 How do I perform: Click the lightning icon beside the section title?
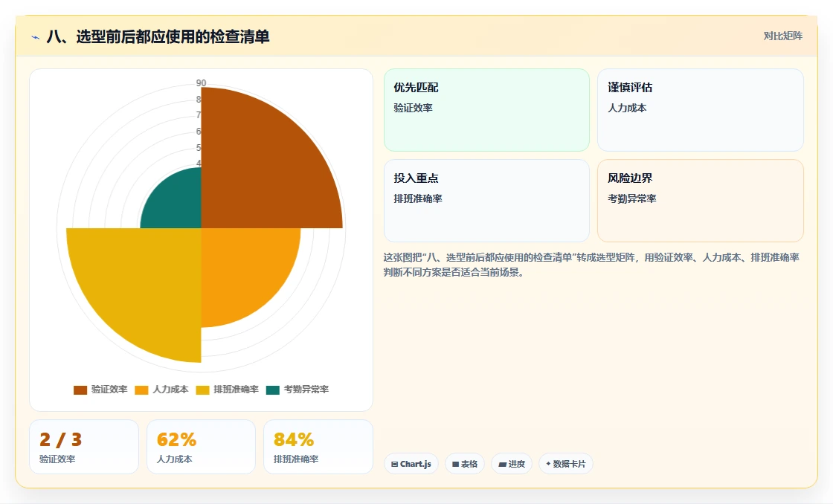point(36,37)
